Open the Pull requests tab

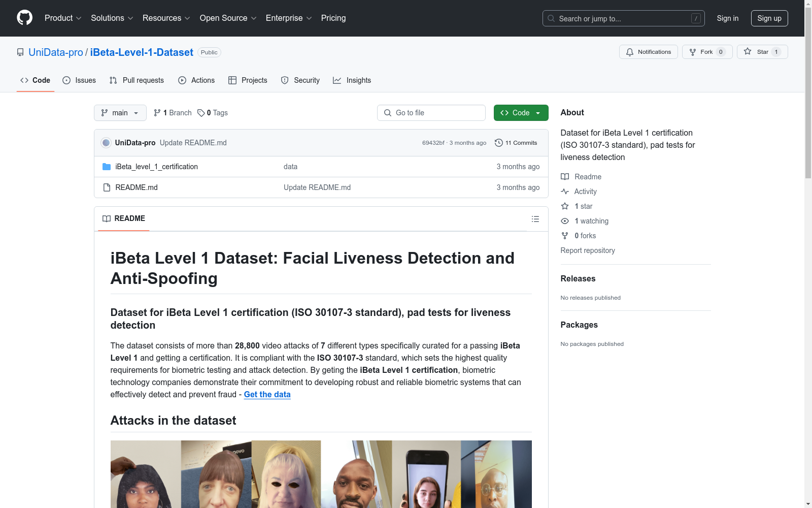coord(137,80)
